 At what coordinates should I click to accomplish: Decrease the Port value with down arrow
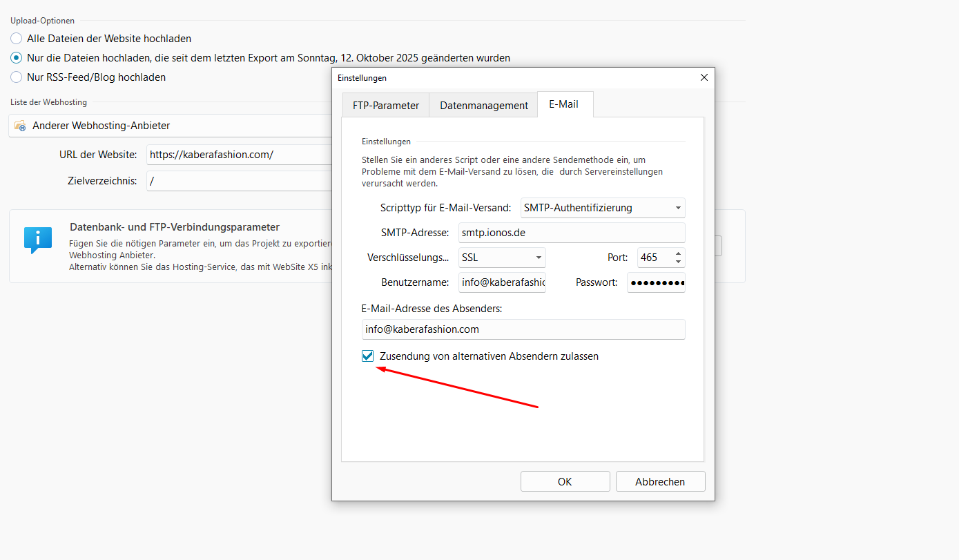click(678, 262)
